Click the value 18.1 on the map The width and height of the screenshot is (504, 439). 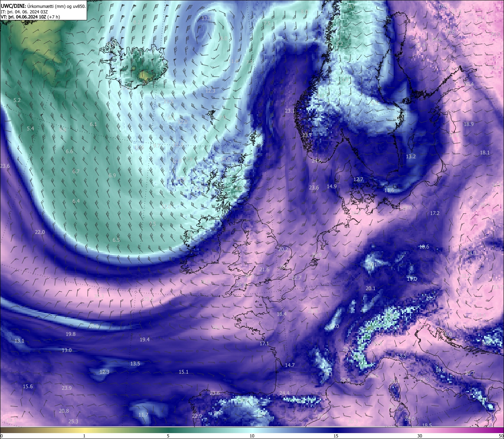pyautogui.click(x=485, y=152)
